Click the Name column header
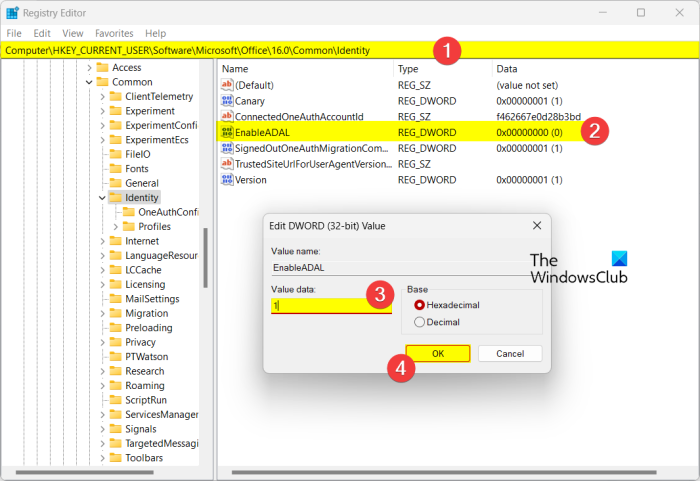 306,69
